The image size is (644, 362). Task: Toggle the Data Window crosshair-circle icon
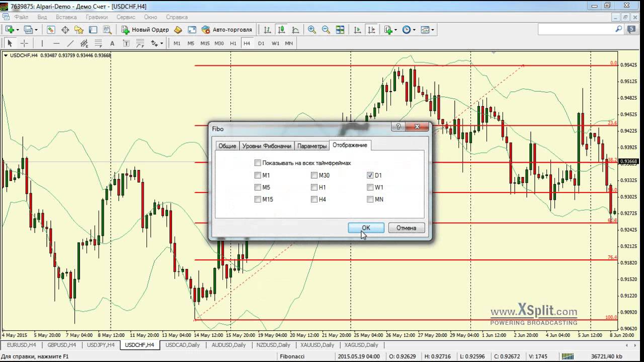click(65, 30)
